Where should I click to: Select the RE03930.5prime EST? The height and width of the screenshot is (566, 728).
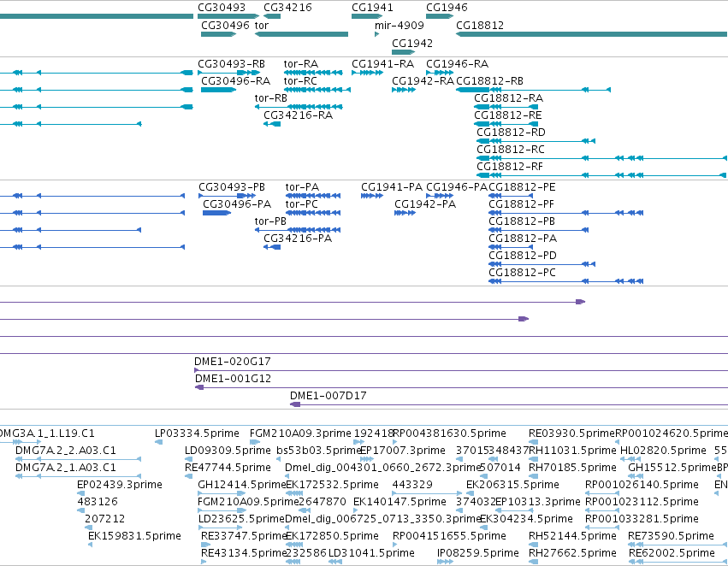point(534,442)
